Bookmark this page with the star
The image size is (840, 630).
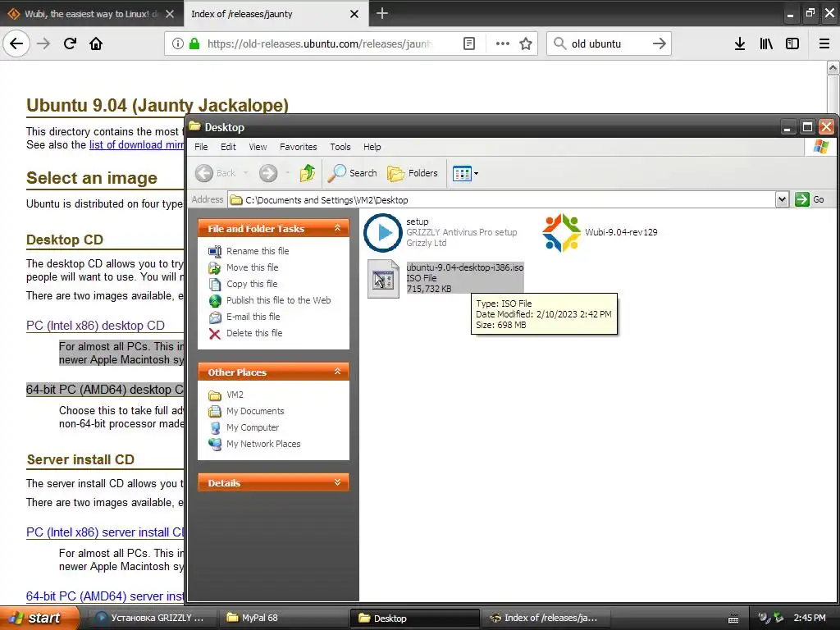click(526, 43)
